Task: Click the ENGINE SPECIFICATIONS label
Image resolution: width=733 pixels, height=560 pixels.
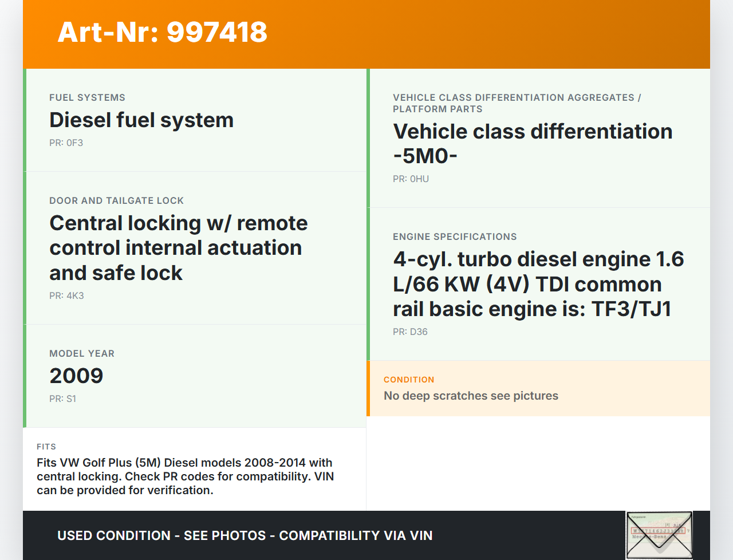Action: pyautogui.click(x=455, y=236)
